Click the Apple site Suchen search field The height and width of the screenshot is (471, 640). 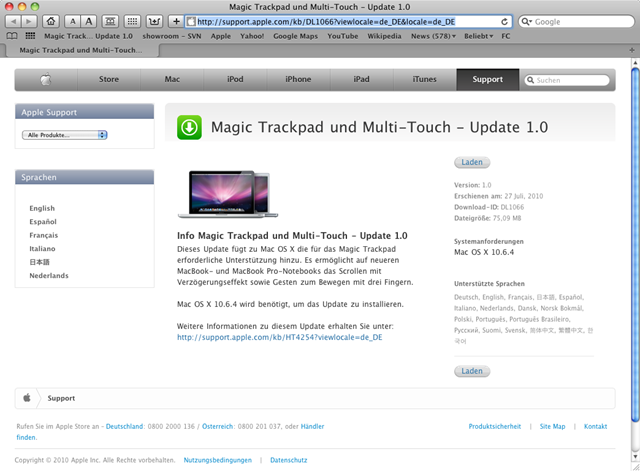click(x=574, y=80)
